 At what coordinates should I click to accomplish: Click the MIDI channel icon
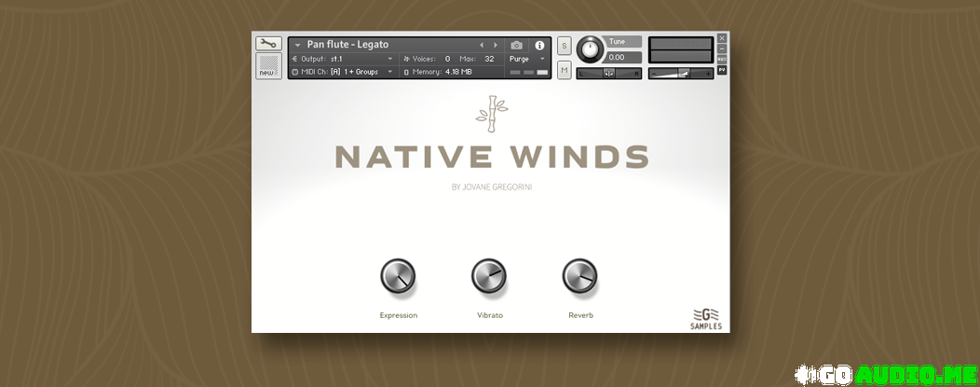pyautogui.click(x=294, y=72)
